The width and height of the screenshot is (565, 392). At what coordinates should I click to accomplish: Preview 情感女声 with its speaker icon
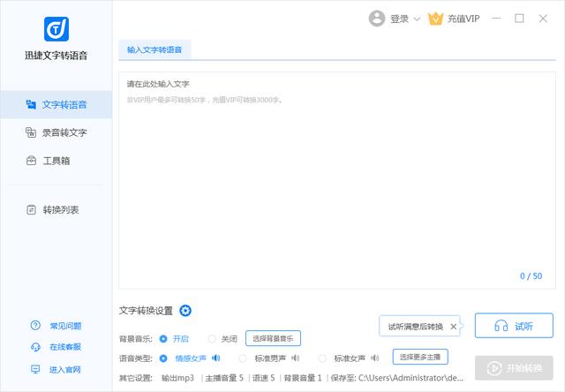tap(215, 358)
